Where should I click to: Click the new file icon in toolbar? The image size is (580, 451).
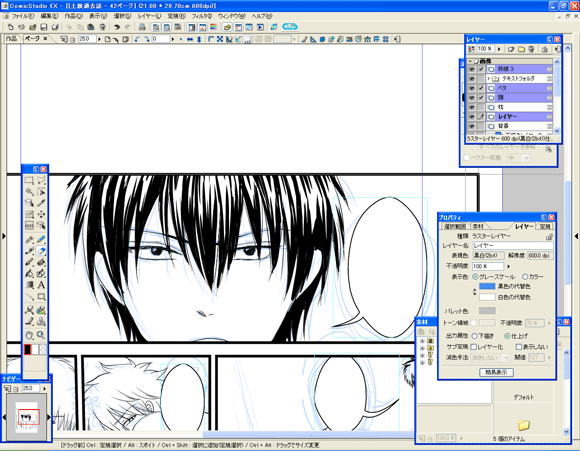click(10, 27)
